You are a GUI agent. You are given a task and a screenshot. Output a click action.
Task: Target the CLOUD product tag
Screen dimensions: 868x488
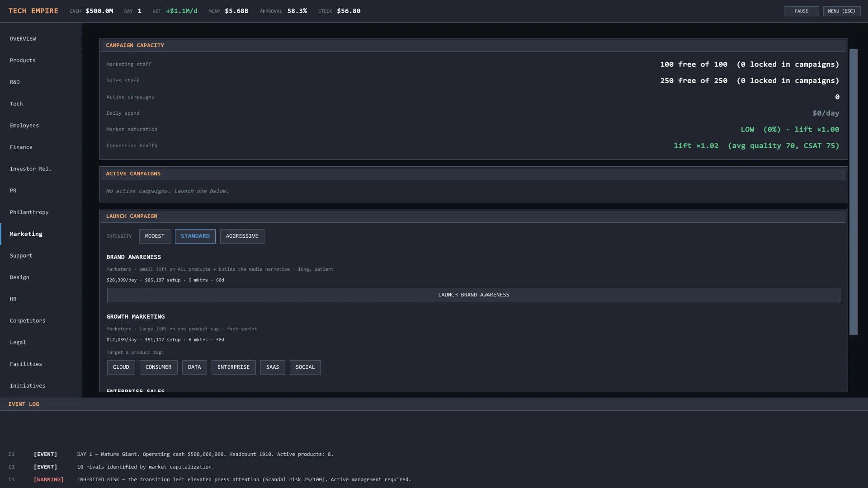click(121, 367)
